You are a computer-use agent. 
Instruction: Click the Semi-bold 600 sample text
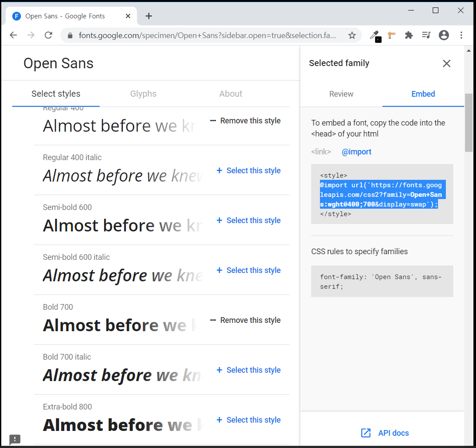(x=123, y=225)
